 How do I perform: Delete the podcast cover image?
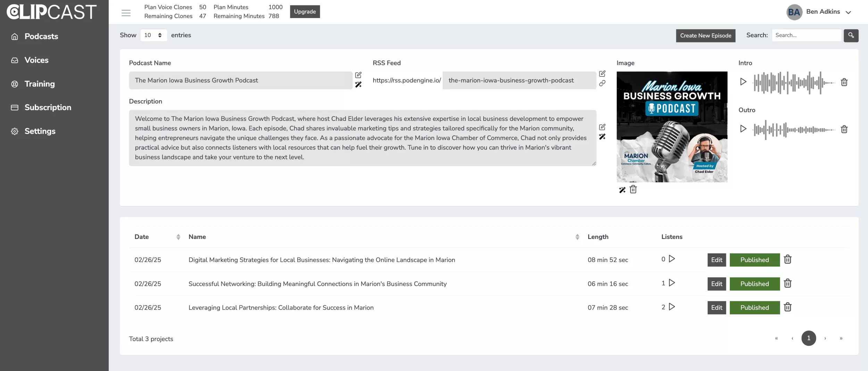click(x=633, y=189)
